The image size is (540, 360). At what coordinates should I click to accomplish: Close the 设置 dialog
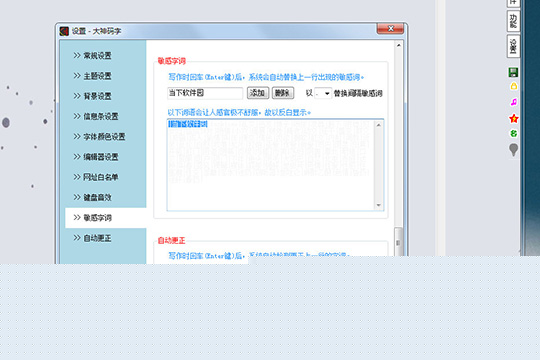(390, 29)
